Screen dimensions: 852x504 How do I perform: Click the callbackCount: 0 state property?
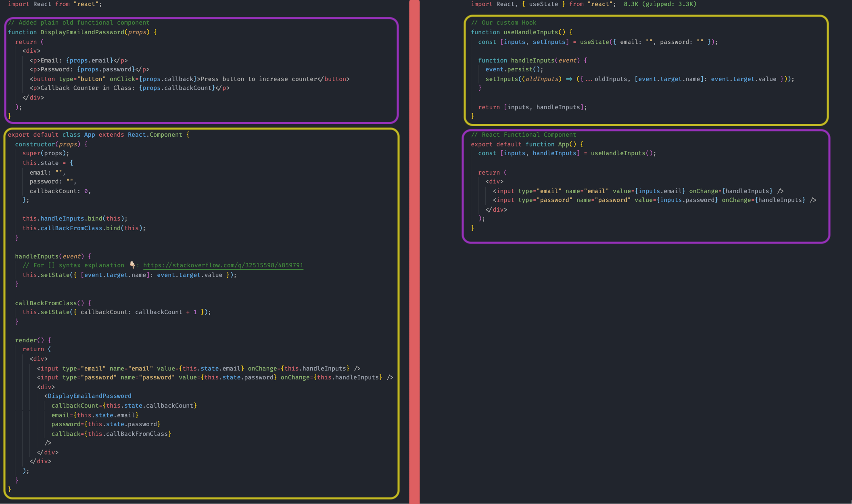[60, 191]
